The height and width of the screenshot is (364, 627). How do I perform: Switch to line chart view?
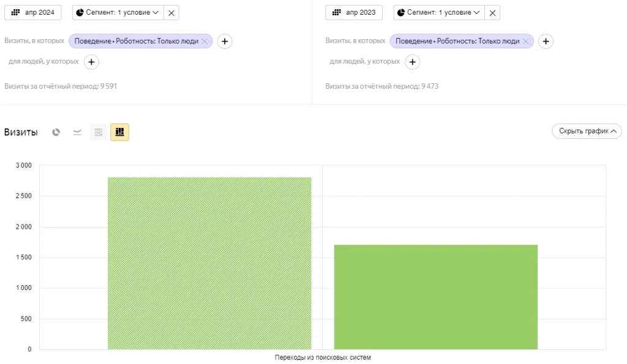(77, 132)
